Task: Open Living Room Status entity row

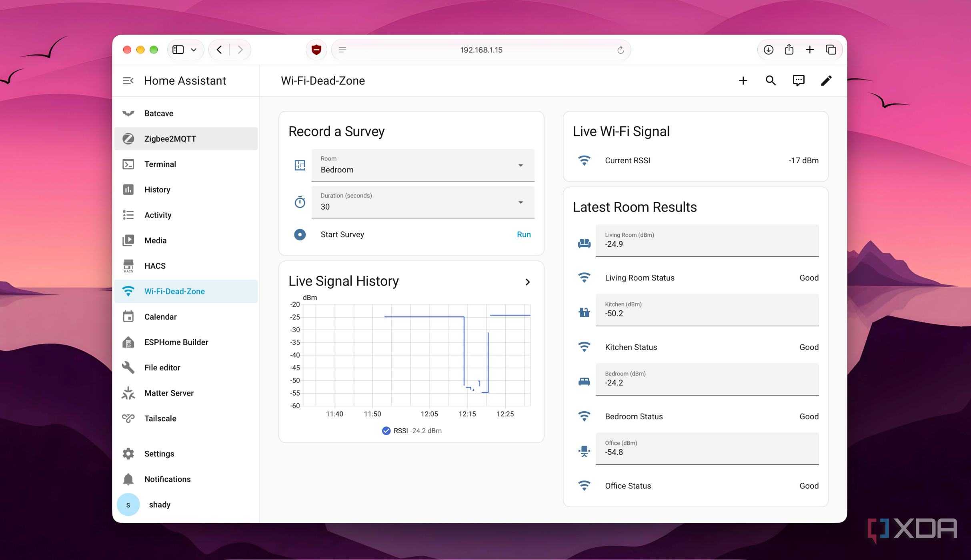Action: tap(696, 278)
